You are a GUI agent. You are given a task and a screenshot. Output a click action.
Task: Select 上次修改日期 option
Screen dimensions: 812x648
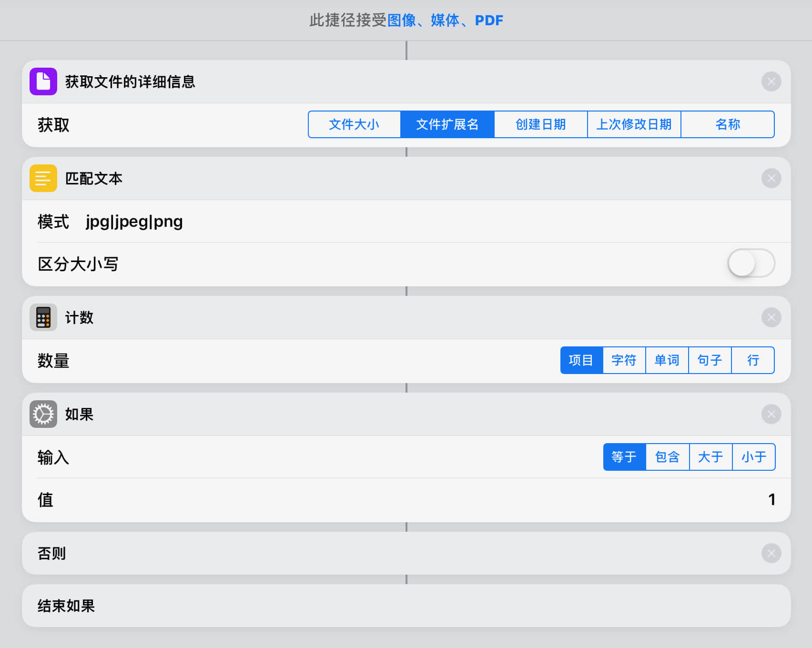[634, 124]
